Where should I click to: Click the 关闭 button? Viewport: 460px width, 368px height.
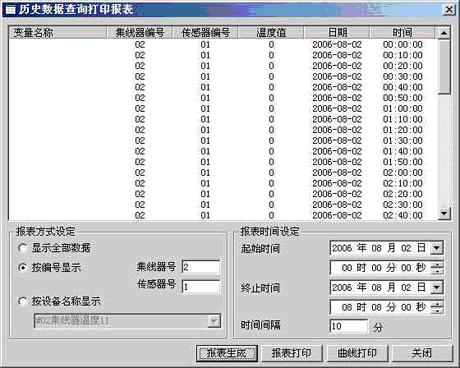pyautogui.click(x=422, y=353)
